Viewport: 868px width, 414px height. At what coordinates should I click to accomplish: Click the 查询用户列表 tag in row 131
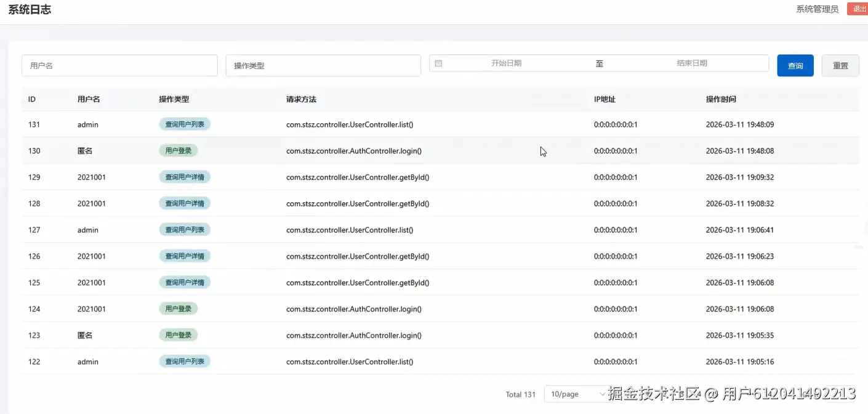click(x=185, y=124)
